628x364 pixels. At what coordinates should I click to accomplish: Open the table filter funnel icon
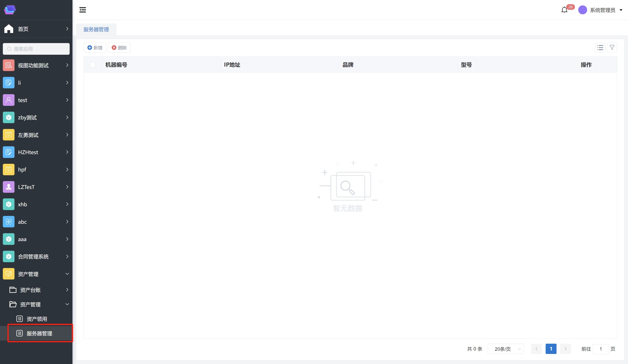click(612, 47)
